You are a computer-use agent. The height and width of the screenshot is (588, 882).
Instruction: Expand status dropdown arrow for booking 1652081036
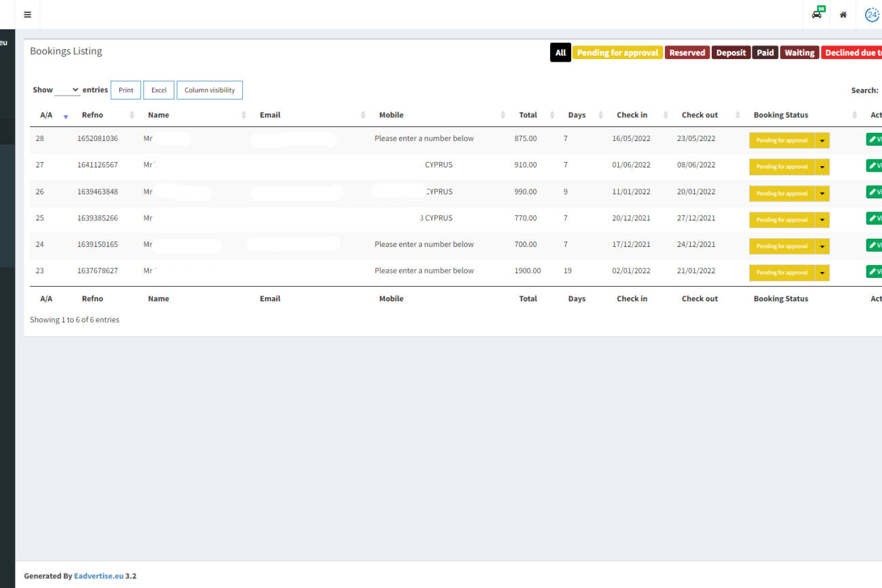822,140
